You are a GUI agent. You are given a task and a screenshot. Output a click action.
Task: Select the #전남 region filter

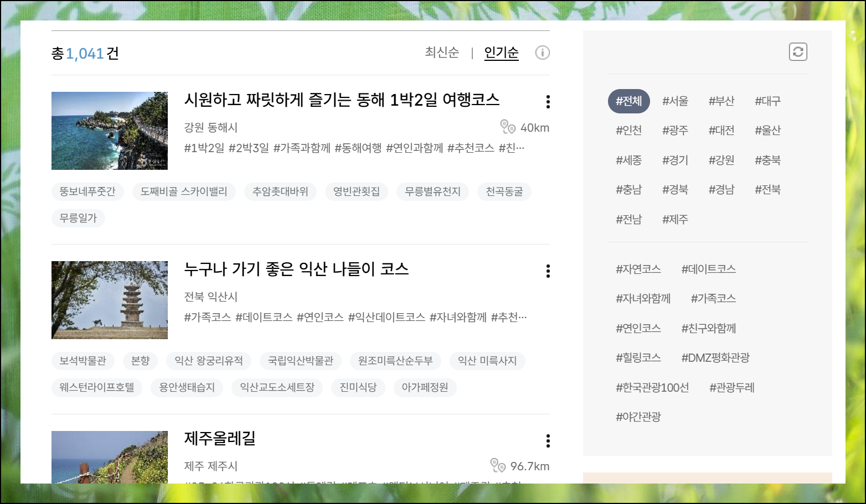coord(629,220)
